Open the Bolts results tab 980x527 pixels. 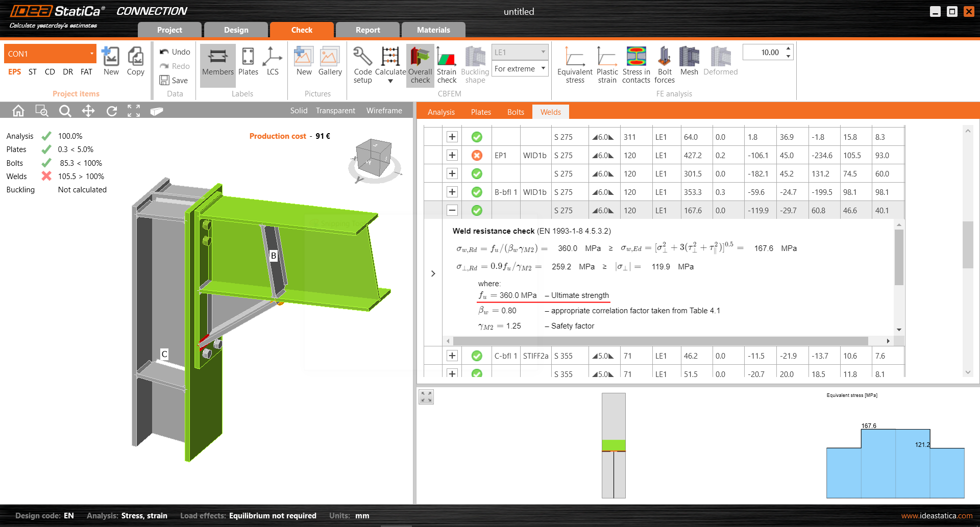coord(516,112)
